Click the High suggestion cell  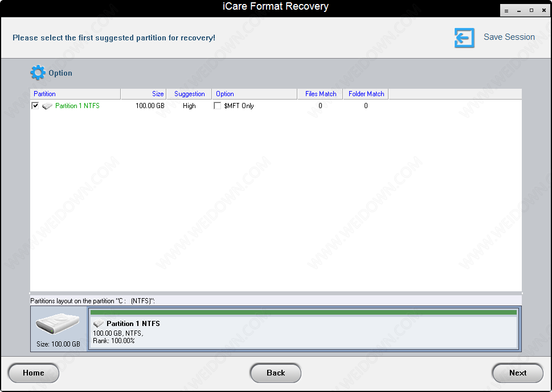tap(189, 106)
